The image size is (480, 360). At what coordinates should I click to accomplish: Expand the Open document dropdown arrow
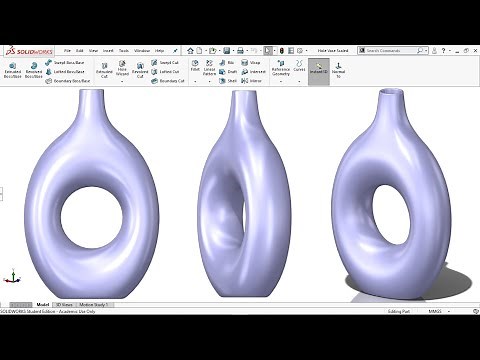pyautogui.click(x=219, y=51)
